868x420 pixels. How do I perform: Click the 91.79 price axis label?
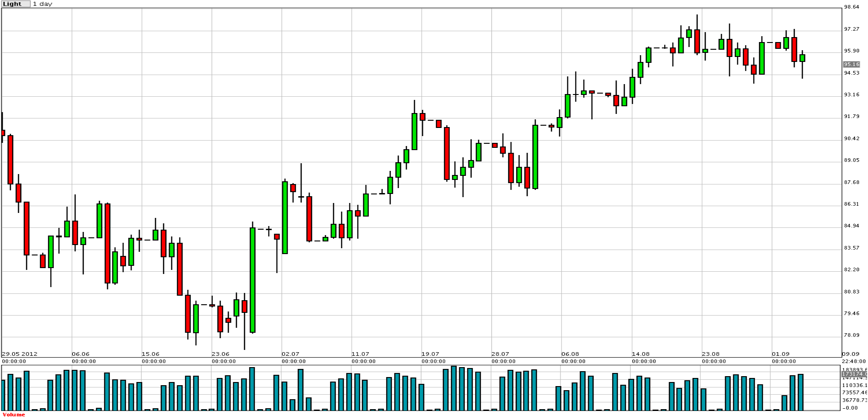point(852,116)
